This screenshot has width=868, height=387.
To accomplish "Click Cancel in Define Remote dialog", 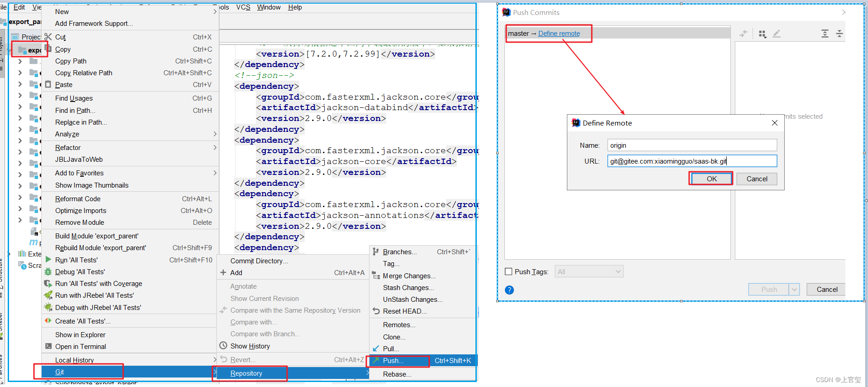I will tap(757, 179).
